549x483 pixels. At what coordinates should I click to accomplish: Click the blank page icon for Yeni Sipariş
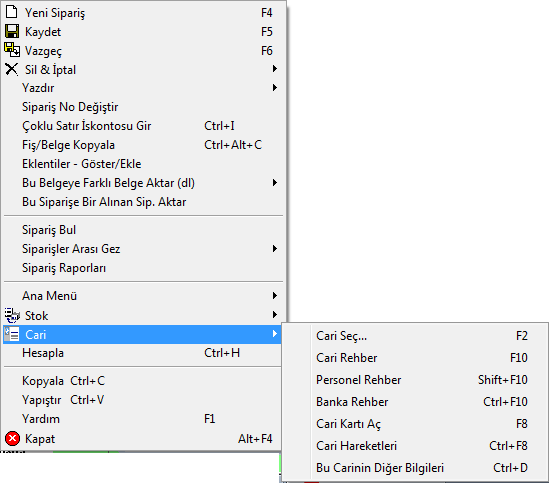coord(12,12)
